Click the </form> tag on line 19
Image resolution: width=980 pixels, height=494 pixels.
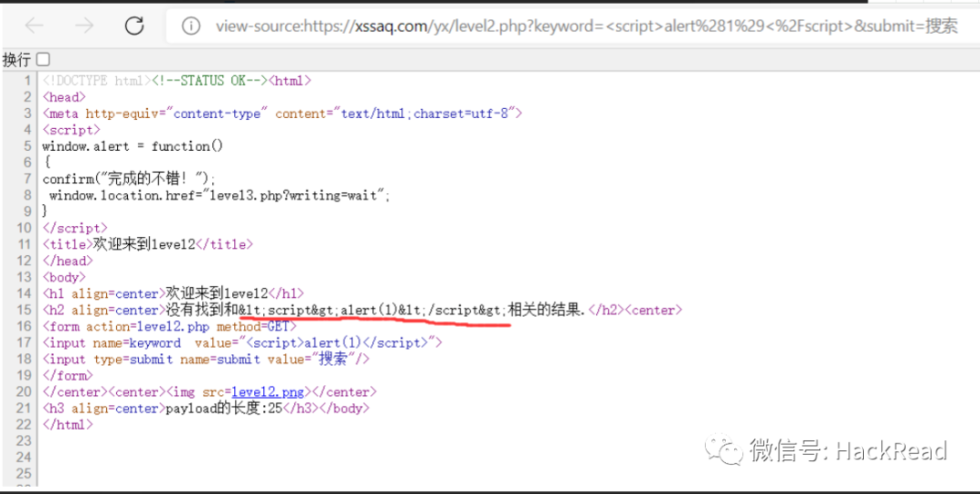point(67,376)
